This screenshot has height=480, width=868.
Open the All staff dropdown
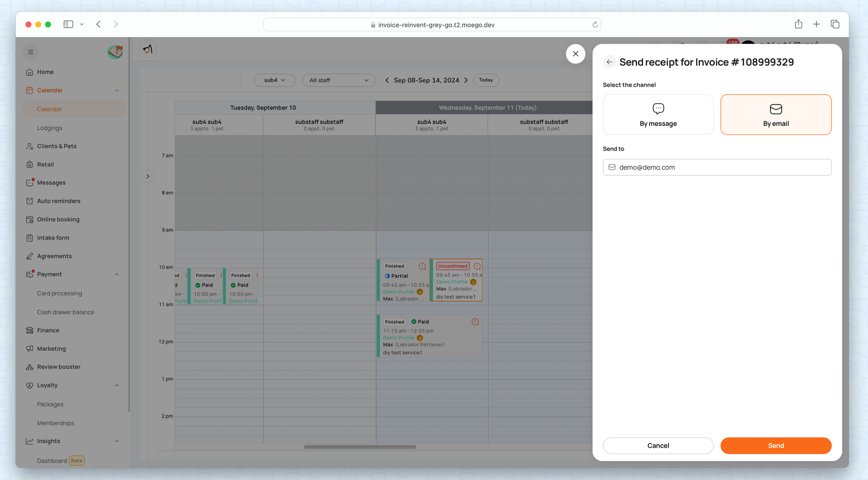coord(339,80)
